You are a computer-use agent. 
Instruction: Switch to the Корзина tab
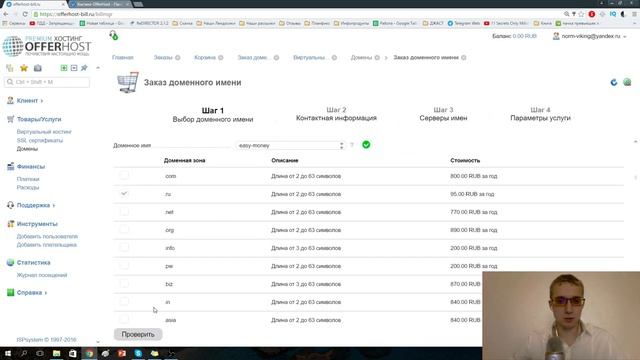point(205,58)
